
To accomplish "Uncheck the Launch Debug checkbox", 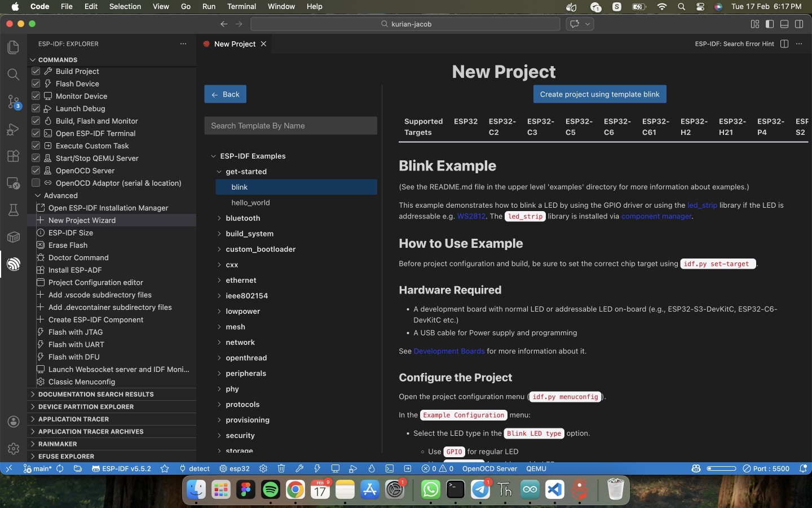I will pyautogui.click(x=36, y=108).
